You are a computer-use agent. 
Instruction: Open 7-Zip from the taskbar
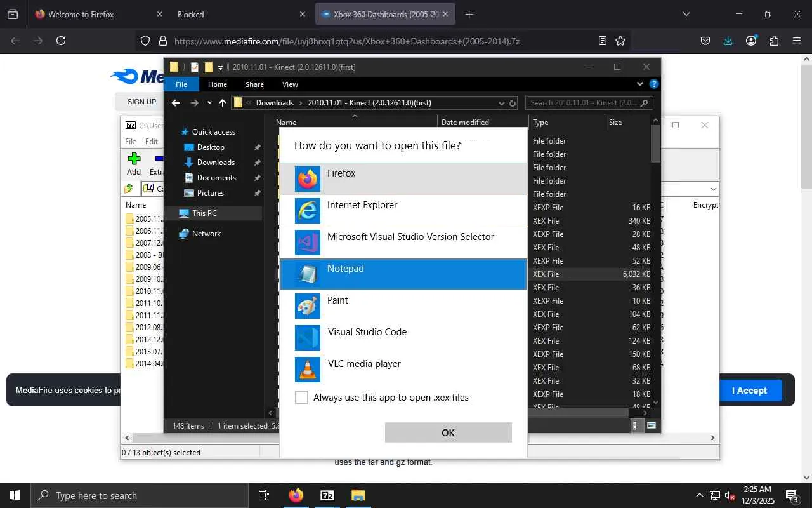(327, 495)
